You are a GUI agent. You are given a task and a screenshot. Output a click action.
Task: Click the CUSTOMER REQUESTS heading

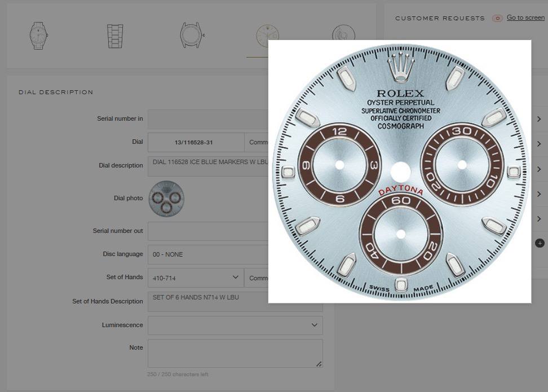[440, 18]
